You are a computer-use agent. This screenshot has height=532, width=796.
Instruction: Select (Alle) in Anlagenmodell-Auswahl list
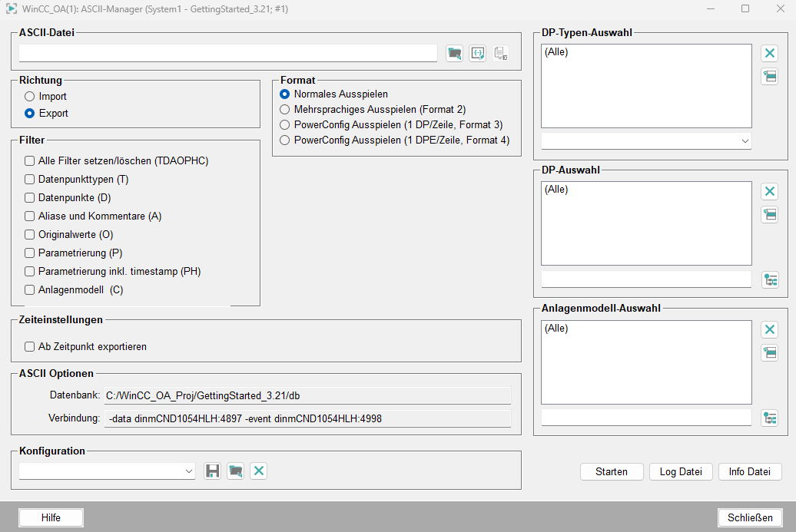tap(556, 328)
